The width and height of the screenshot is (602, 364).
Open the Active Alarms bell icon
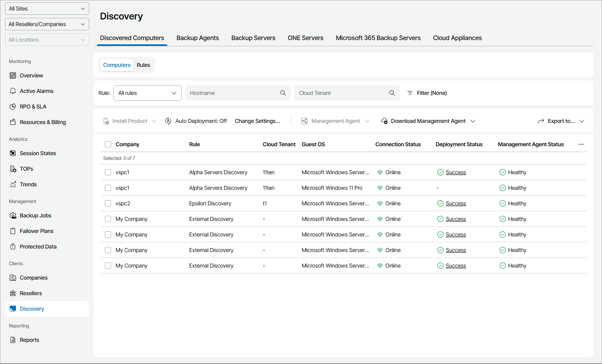13,91
